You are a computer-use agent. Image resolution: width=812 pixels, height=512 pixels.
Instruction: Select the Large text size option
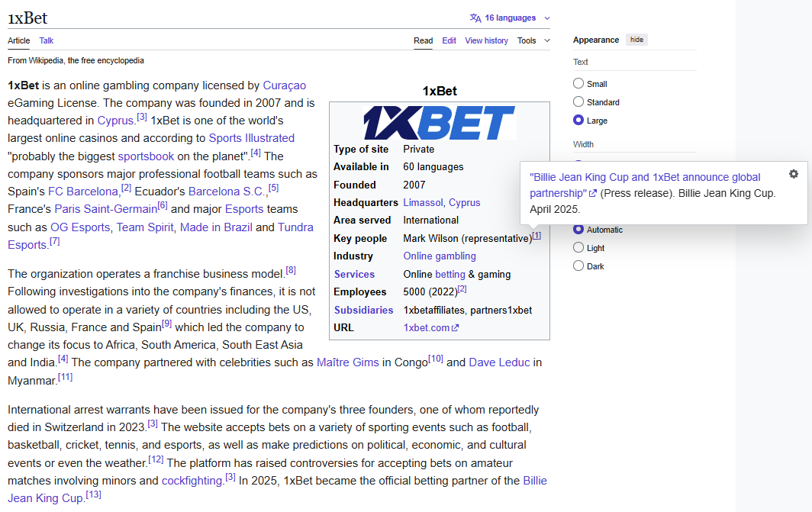(x=578, y=120)
